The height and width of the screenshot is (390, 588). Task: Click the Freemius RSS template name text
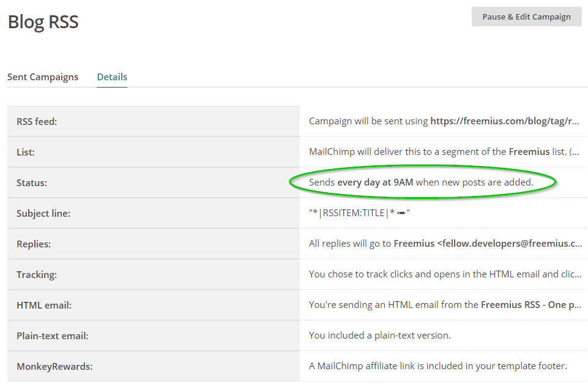click(530, 305)
